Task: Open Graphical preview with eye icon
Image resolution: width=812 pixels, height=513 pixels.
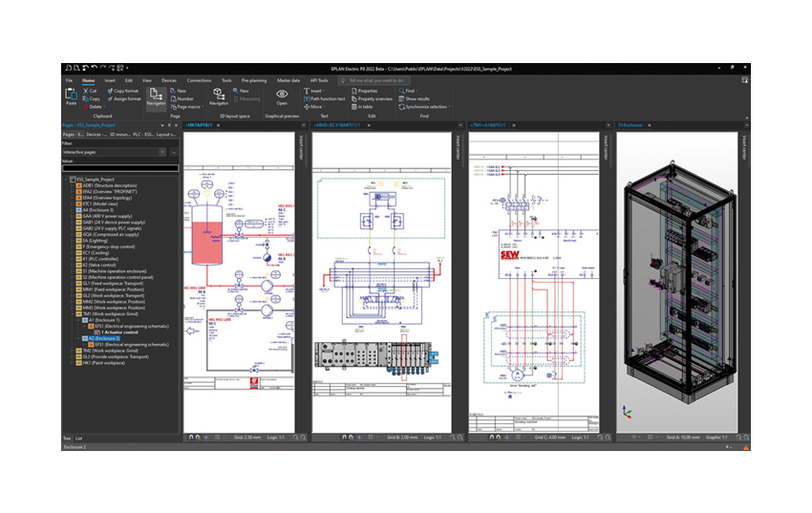Action: (x=282, y=96)
